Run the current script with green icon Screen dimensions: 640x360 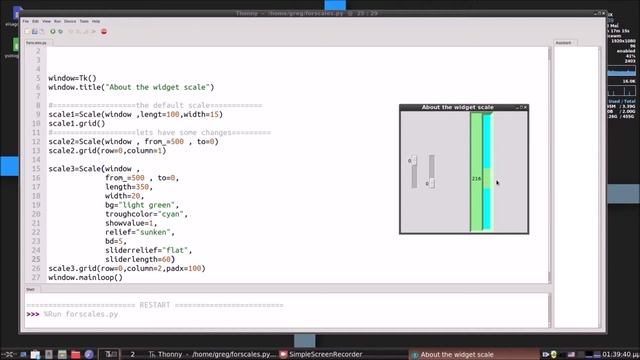[53, 31]
